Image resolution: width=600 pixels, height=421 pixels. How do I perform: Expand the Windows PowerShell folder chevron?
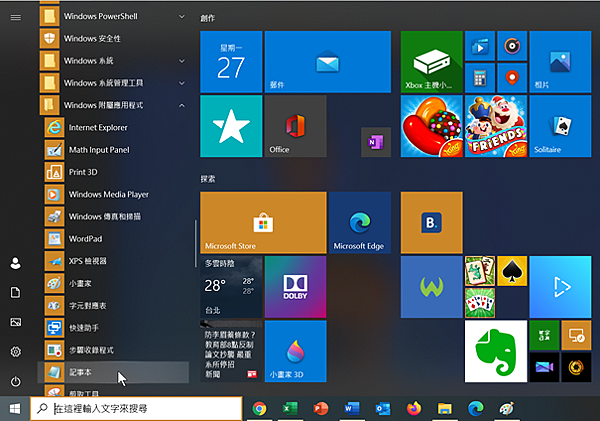(182, 16)
